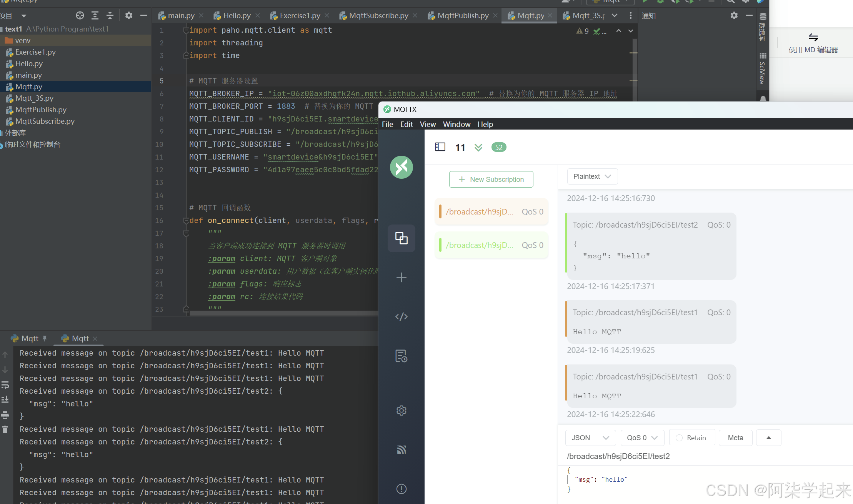Open the MQTTX About info icon
Image resolution: width=853 pixels, height=504 pixels.
click(401, 489)
